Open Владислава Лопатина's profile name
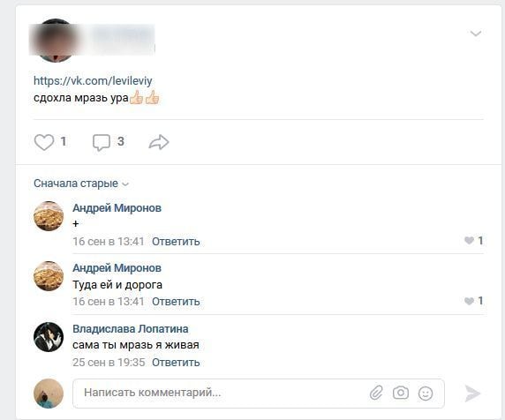 click(x=131, y=328)
